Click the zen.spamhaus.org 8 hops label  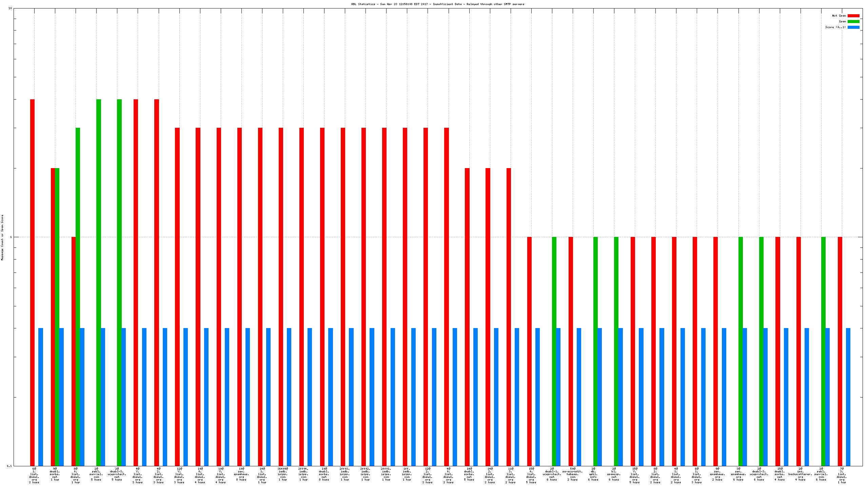[241, 474]
